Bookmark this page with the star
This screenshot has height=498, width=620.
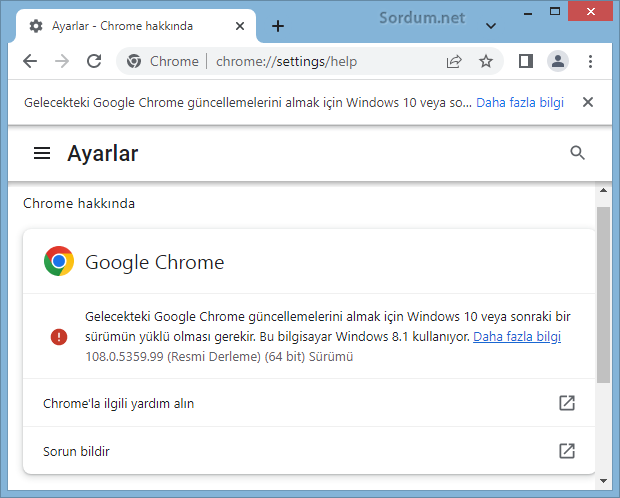486,61
